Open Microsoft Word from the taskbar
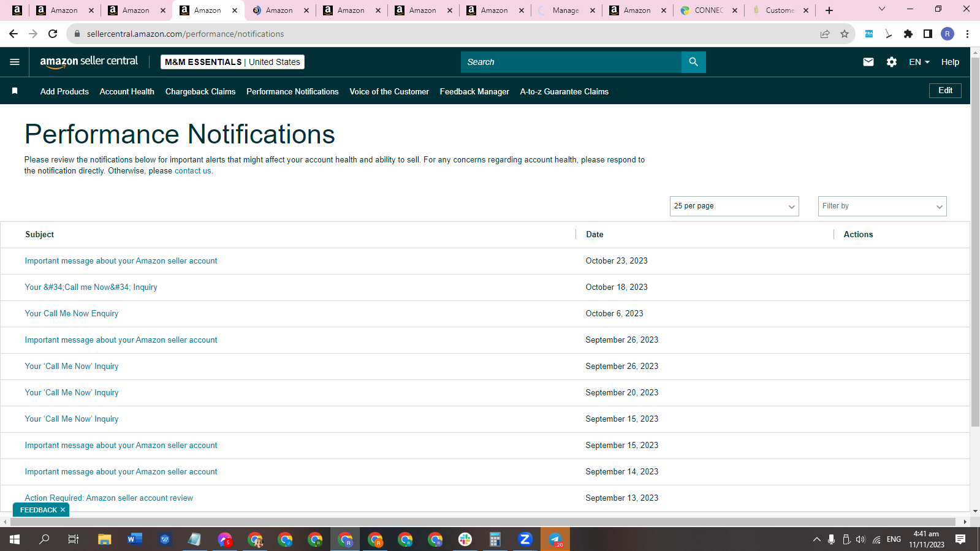 [135, 539]
